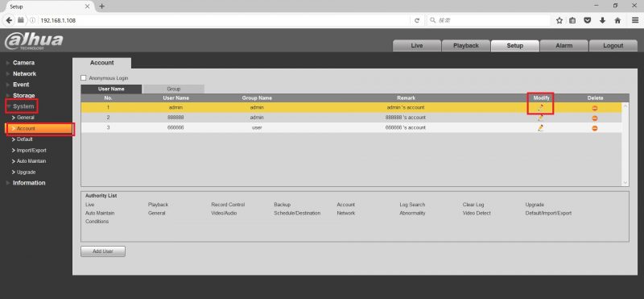Switch to the Group tab
Viewport: 644px width, 299px height.
click(173, 89)
